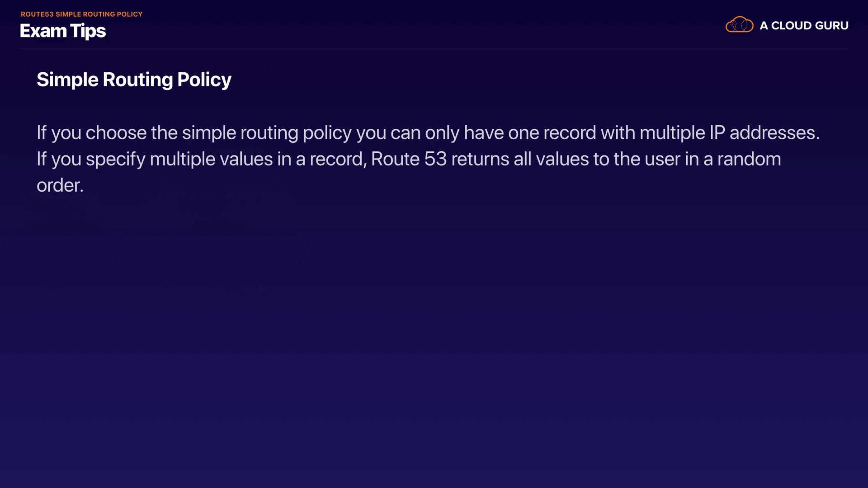Viewport: 868px width, 488px height.
Task: Click the word "ROUTE53" in the orange label
Action: coord(37,14)
